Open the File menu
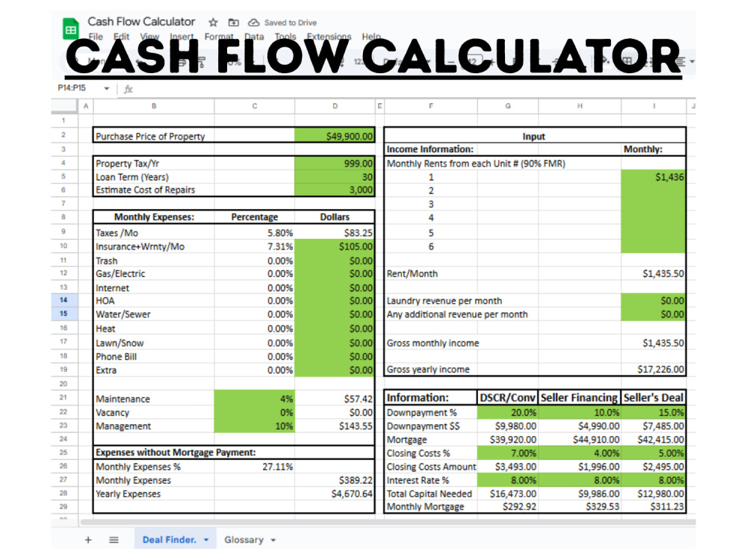Viewport: 747px width, 560px height. pos(96,36)
